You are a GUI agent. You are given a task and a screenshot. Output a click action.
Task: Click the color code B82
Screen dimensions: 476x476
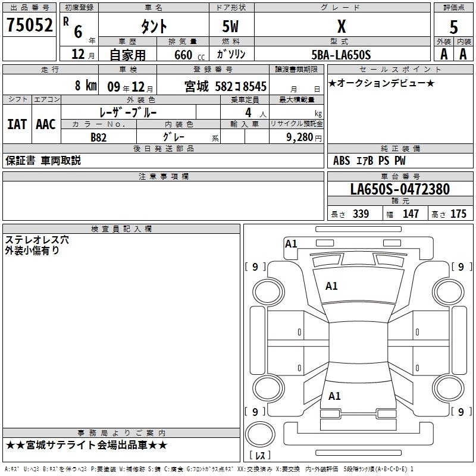(98, 137)
